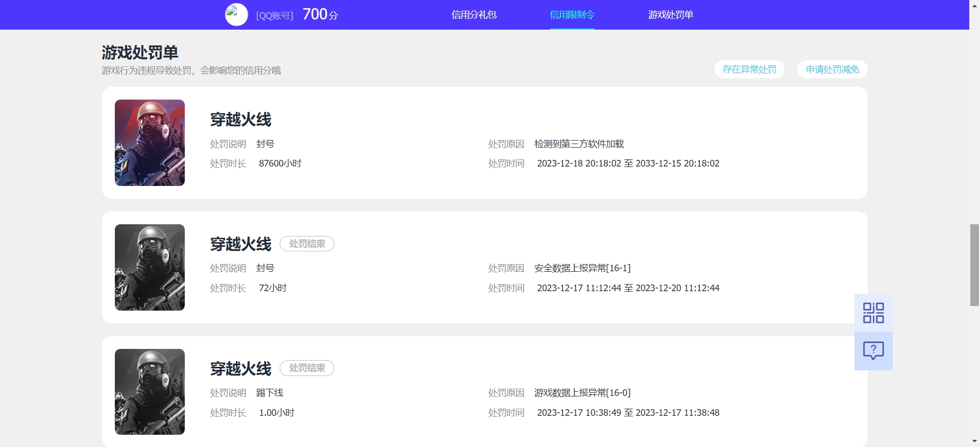Switch to the 信用限制令 tab

coord(572,15)
